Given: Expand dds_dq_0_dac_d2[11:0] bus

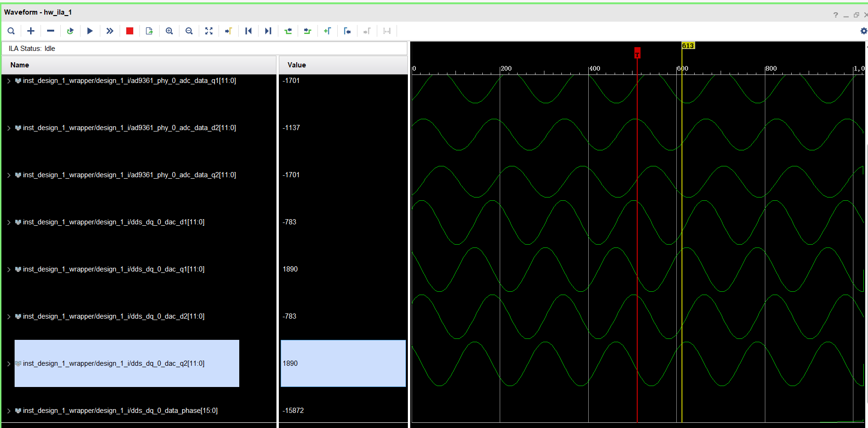Looking at the screenshot, I should click(x=8, y=317).
